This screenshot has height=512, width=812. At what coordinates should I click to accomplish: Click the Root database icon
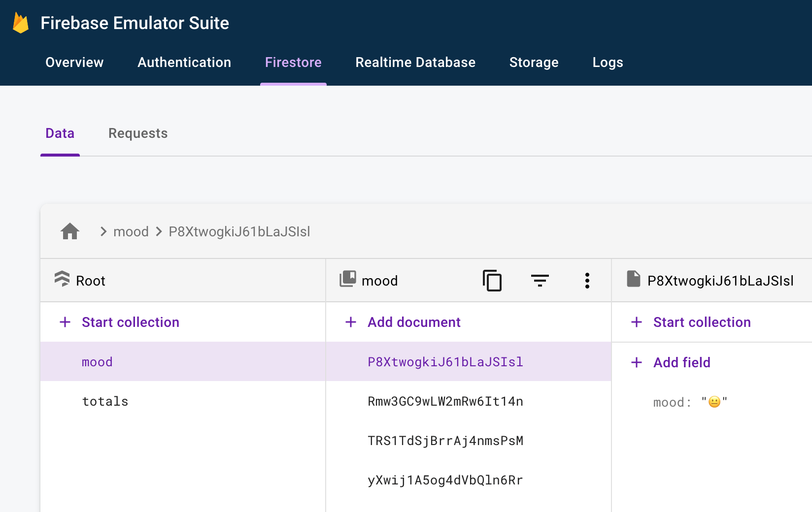click(62, 279)
